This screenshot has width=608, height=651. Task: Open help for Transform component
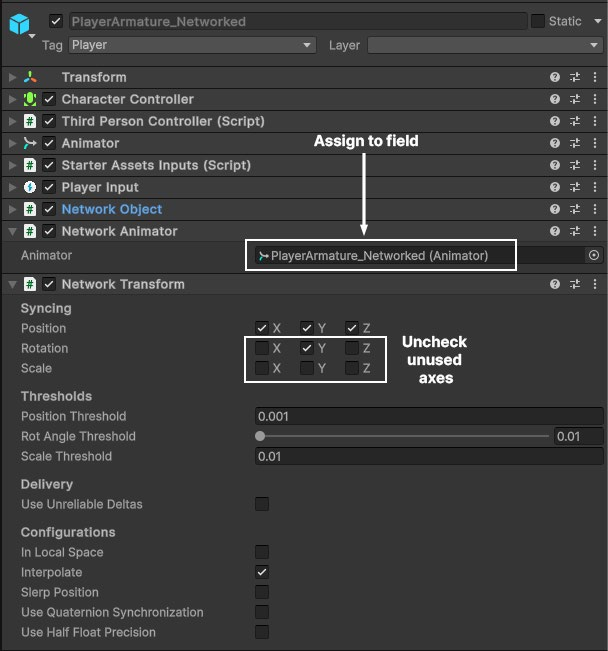[555, 77]
